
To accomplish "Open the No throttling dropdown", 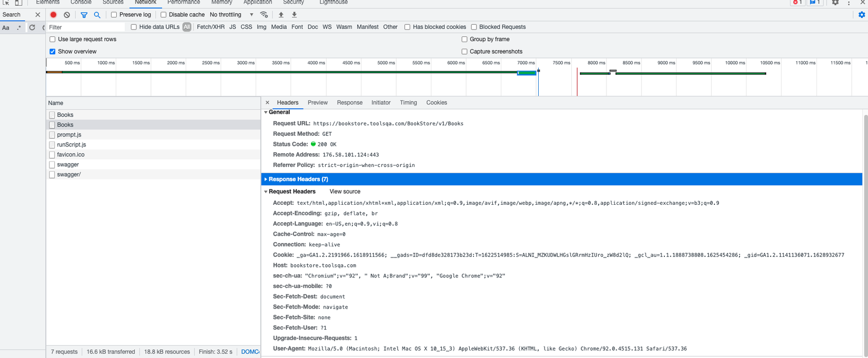I will [231, 15].
